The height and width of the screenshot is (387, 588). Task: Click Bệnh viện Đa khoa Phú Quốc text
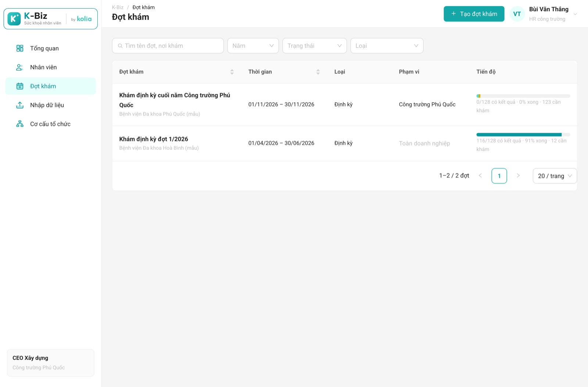click(x=159, y=114)
